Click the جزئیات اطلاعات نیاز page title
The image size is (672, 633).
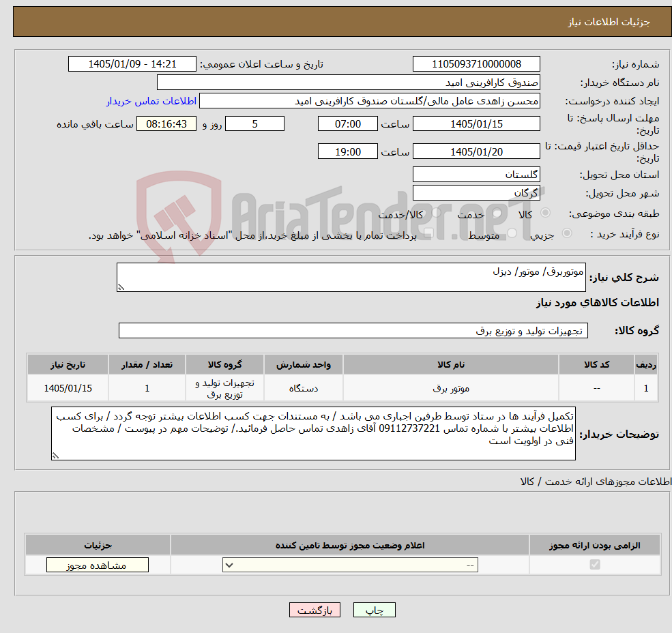(x=609, y=22)
